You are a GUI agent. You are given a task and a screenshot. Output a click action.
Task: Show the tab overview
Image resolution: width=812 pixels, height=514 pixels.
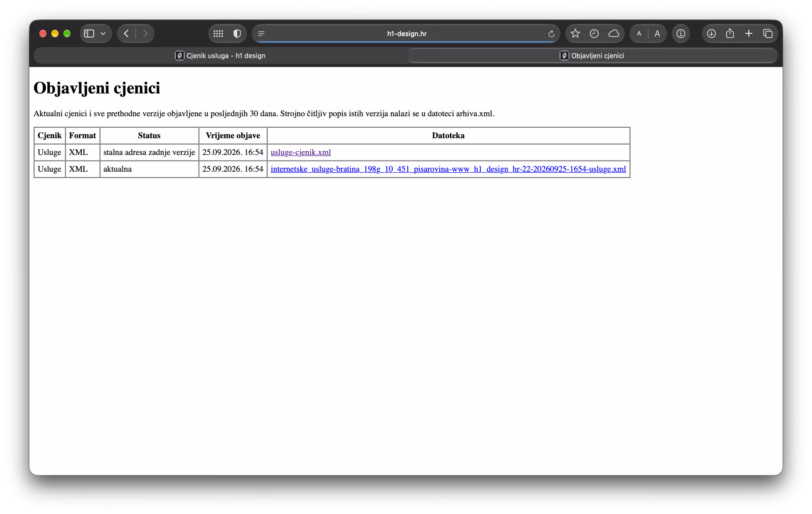[768, 33]
